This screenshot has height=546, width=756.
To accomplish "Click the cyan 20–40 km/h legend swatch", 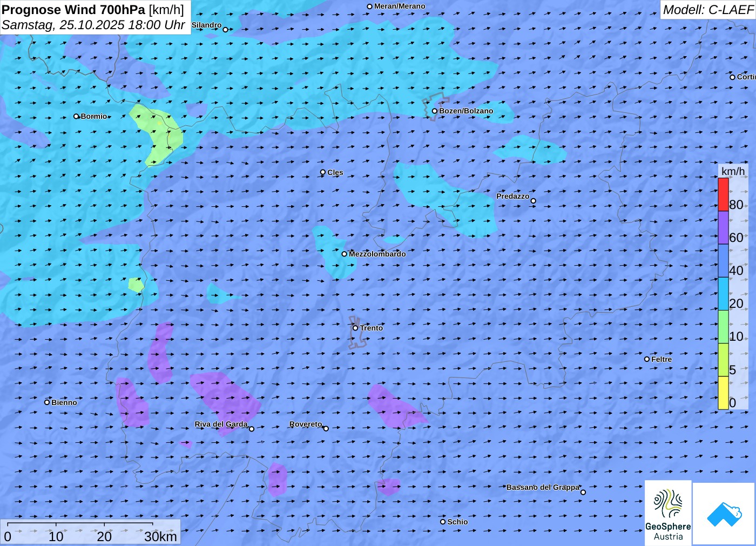I will pos(723,294).
